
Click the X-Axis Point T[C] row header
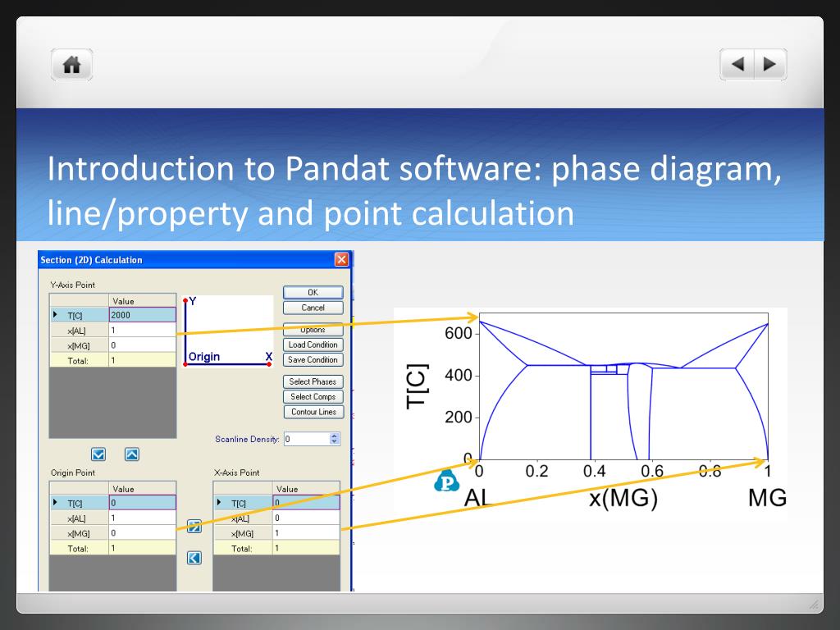[x=243, y=503]
